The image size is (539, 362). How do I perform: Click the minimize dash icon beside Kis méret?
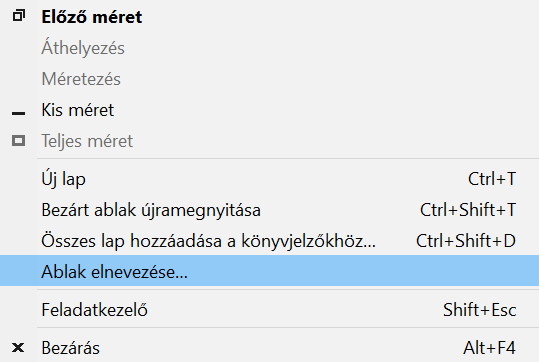pyautogui.click(x=19, y=113)
